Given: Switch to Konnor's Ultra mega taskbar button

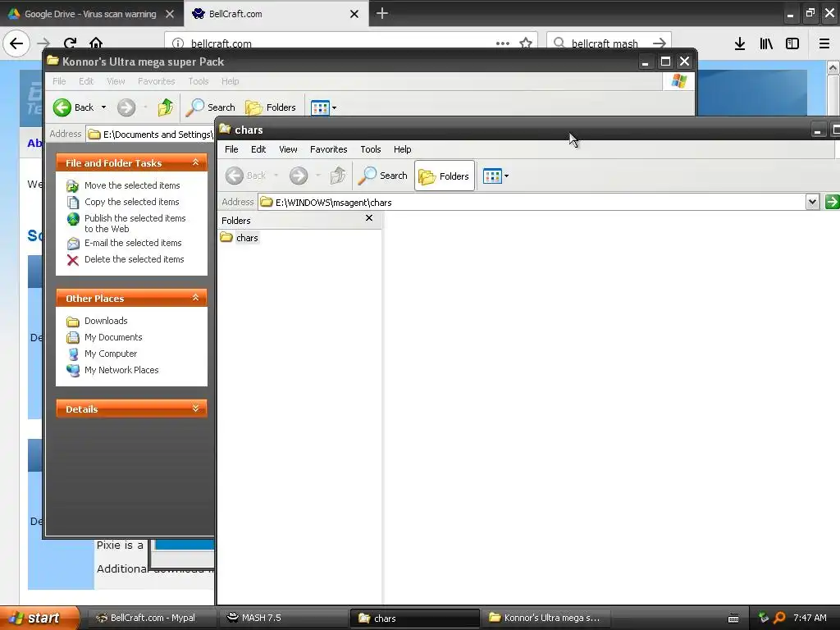Looking at the screenshot, I should point(546,618).
